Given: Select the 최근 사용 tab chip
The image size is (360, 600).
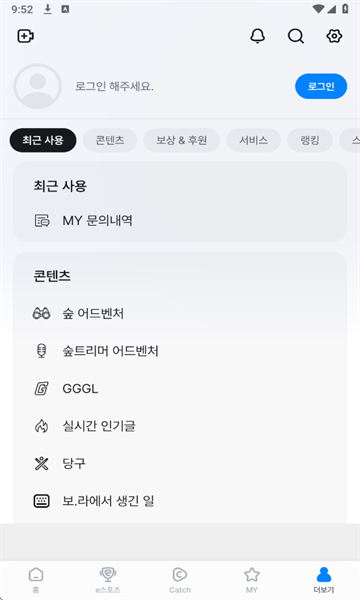Looking at the screenshot, I should coord(43,140).
